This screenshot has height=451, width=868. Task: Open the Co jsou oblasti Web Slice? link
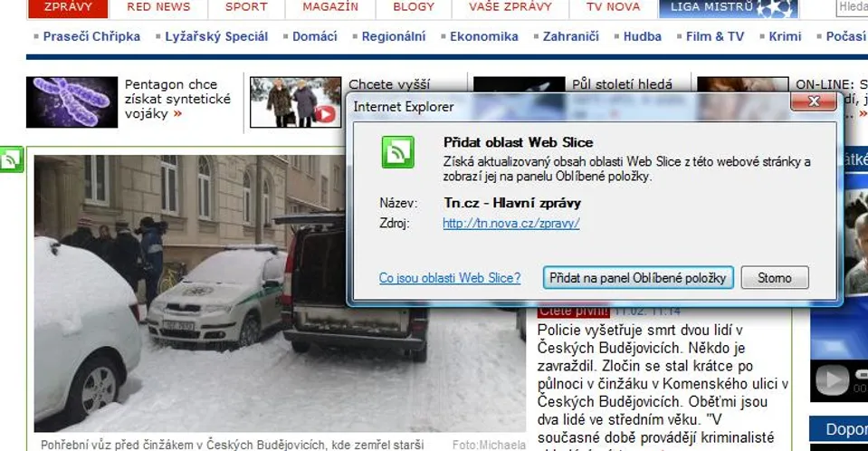[450, 278]
